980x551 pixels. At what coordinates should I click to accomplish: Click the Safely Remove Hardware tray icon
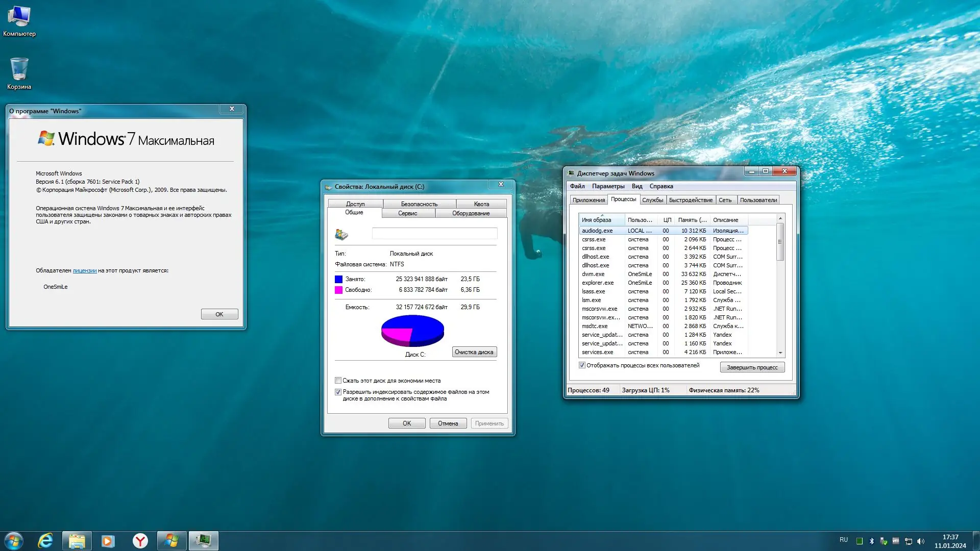pos(884,541)
